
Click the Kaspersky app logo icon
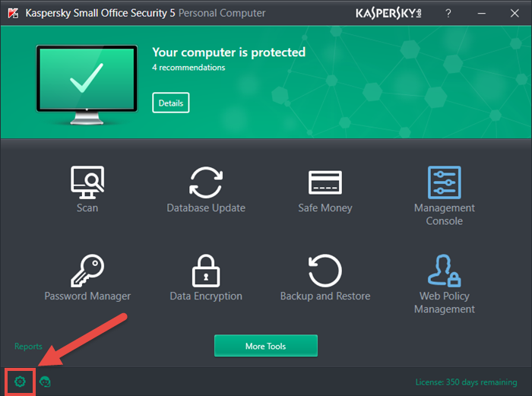13,13
